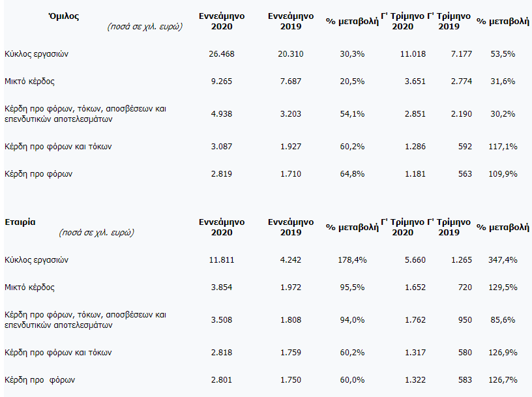Screen dimensions: 532x397
Task: Click the Όμιλος table heading
Action: click(63, 16)
